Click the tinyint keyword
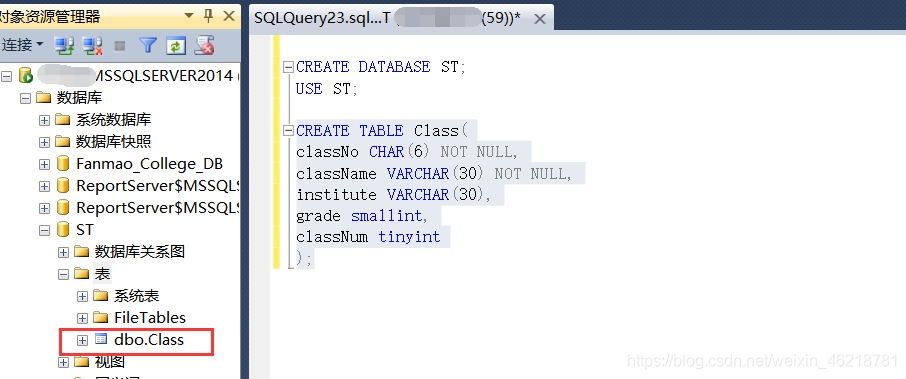The height and width of the screenshot is (379, 906). pyautogui.click(x=409, y=237)
